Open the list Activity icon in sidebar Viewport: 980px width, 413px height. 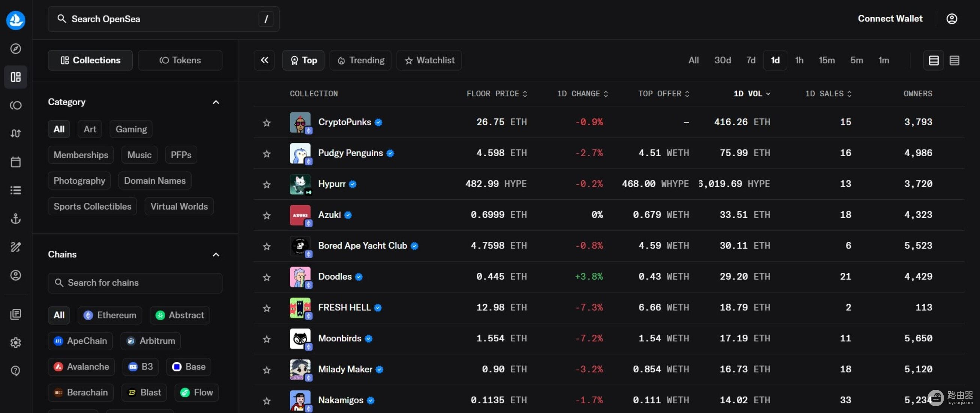tap(16, 190)
